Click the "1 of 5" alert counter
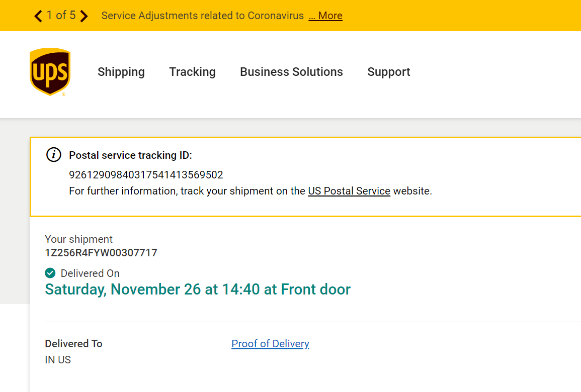The image size is (581, 392). click(61, 16)
